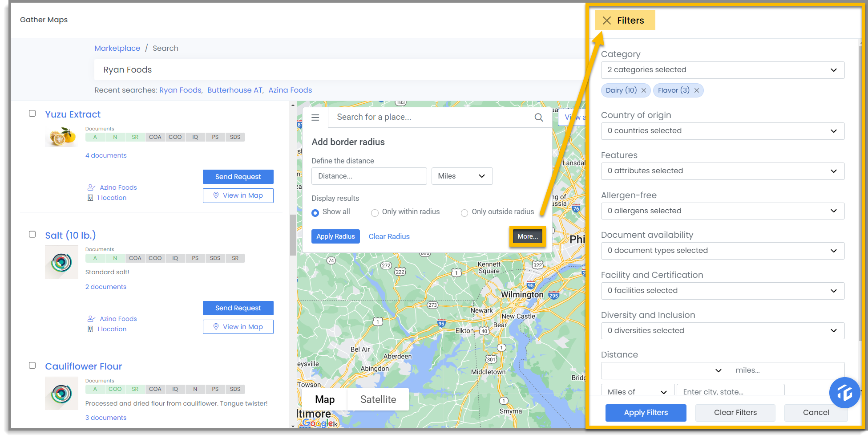The image size is (868, 439).
Task: Expand the Diversity and Inclusion dropdown
Action: point(723,331)
